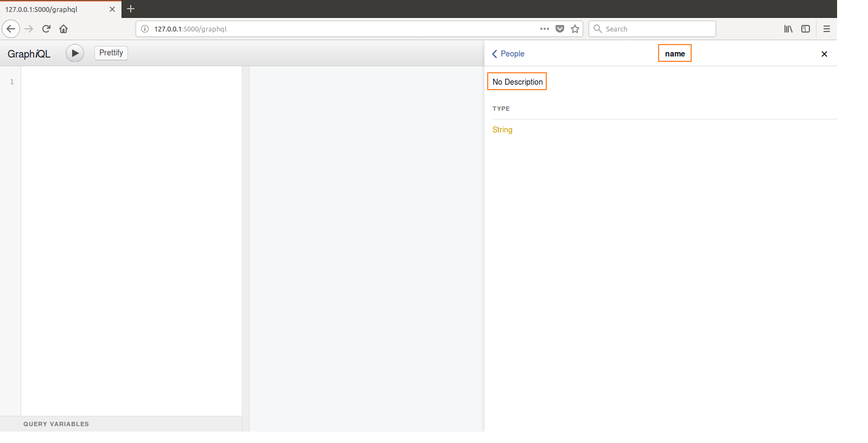
Task: Click the browser back arrow
Action: point(11,29)
